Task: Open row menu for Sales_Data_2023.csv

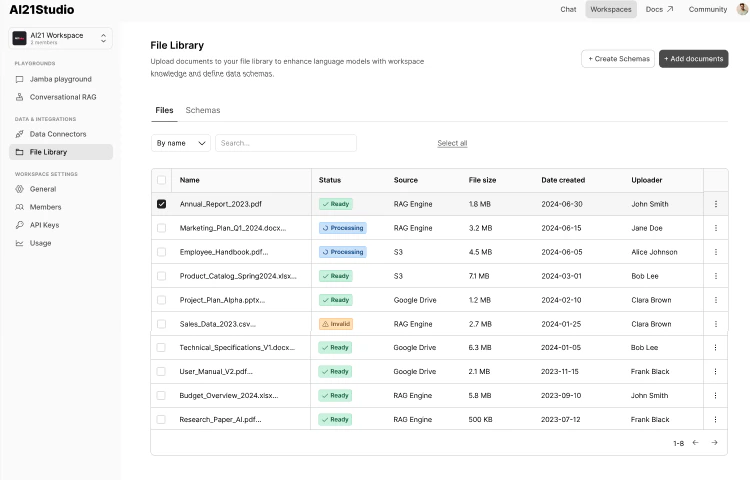Action: tap(716, 324)
